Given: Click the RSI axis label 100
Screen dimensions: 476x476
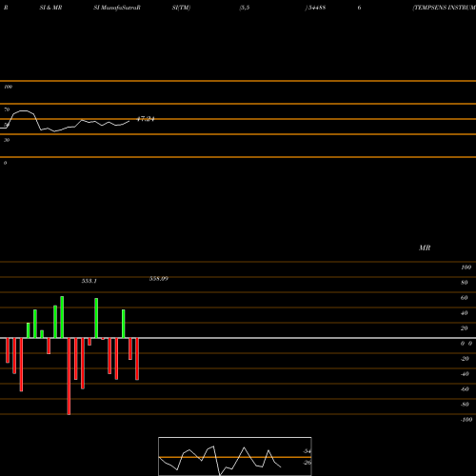Looking at the screenshot, I should click(x=9, y=87).
